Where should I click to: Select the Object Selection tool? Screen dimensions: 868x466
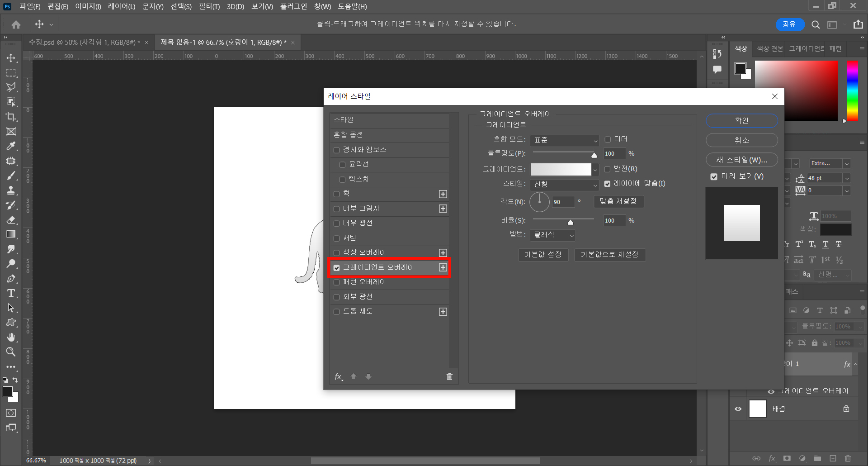coord(11,102)
